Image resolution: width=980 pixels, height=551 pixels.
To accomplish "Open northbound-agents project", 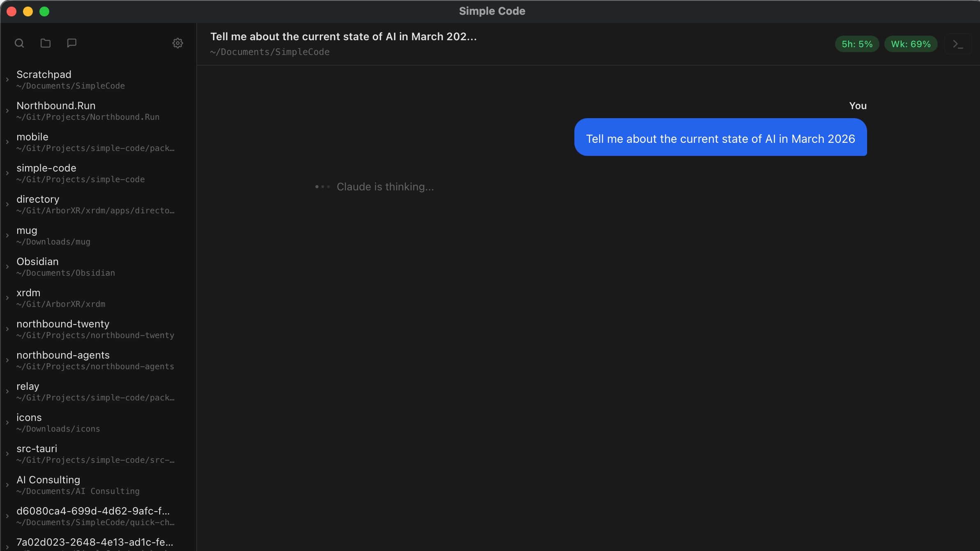I will click(x=98, y=360).
